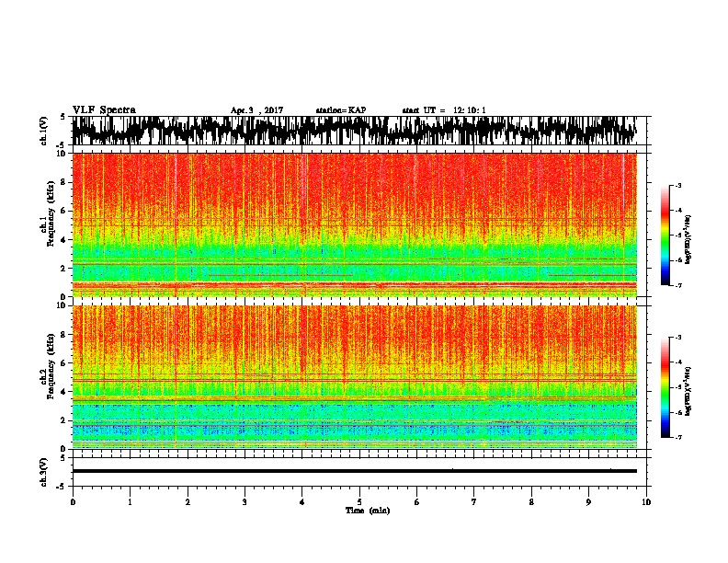Click inside the ch.1 spectrogram plot
The width and height of the screenshot is (728, 563).
354,224
